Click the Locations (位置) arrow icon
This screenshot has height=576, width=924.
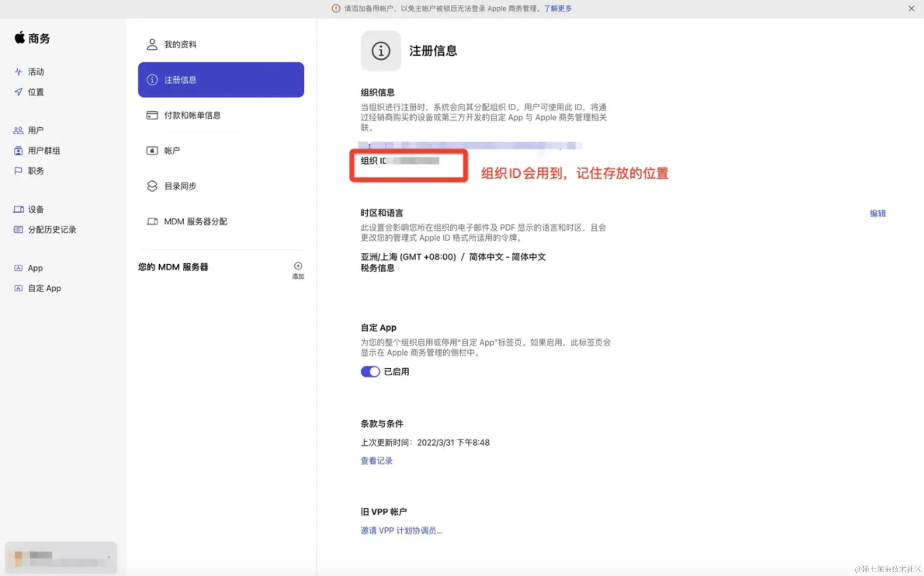click(18, 92)
